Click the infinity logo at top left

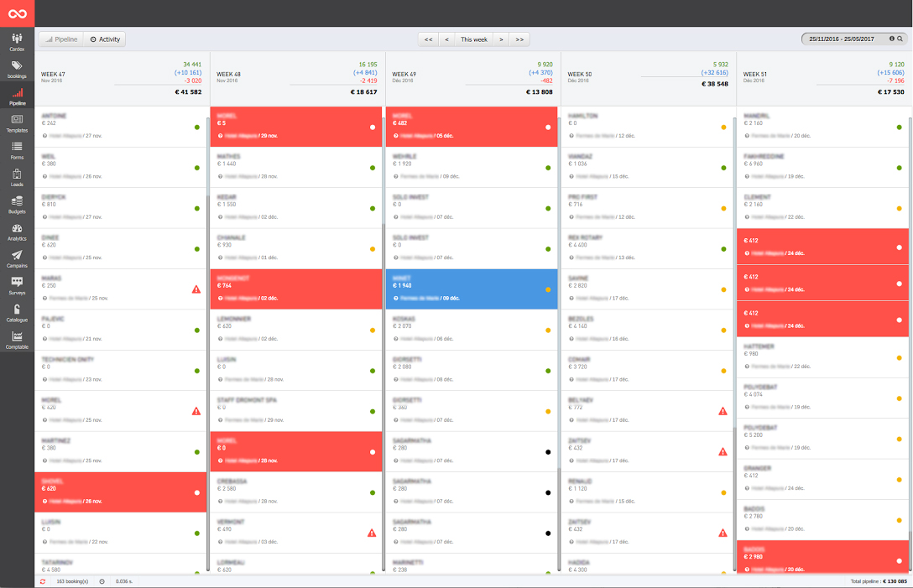point(17,13)
